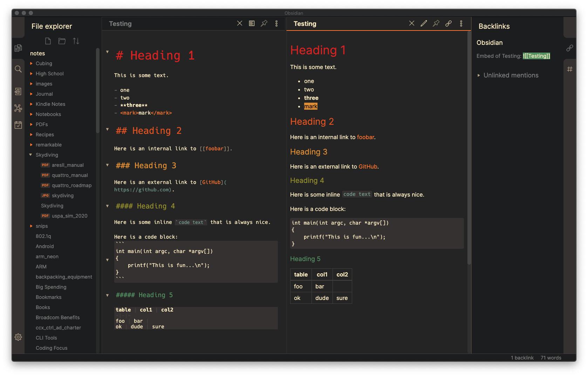Expand the High School folder
Screen dimensions: 588x376
(32, 74)
